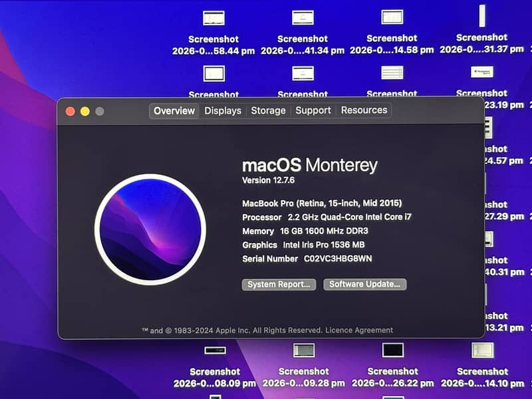Screen dimensions: 532x399
Task: Open the Resources tab
Action: click(x=364, y=110)
